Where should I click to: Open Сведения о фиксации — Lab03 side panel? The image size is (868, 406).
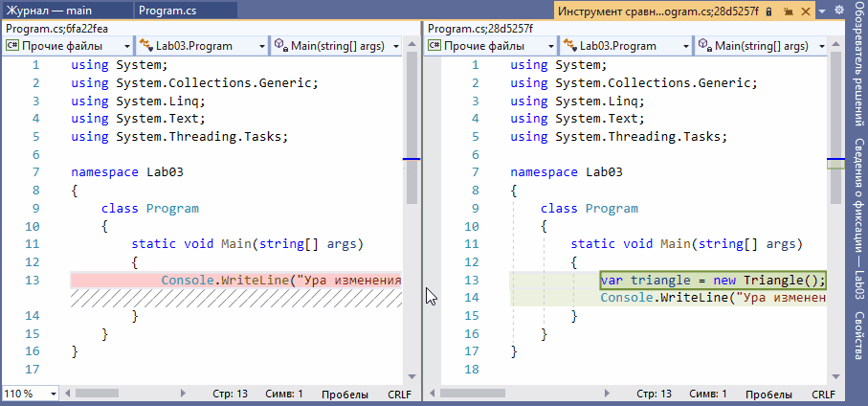point(859,220)
